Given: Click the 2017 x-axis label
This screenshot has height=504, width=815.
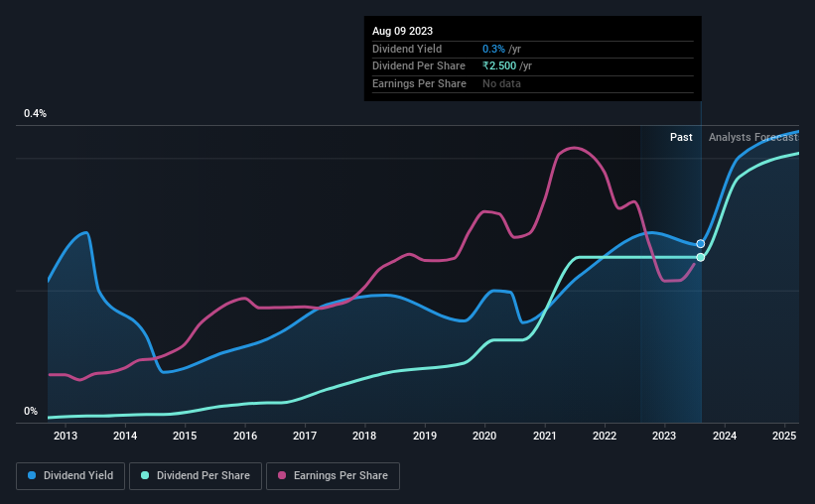Looking at the screenshot, I should (x=305, y=436).
